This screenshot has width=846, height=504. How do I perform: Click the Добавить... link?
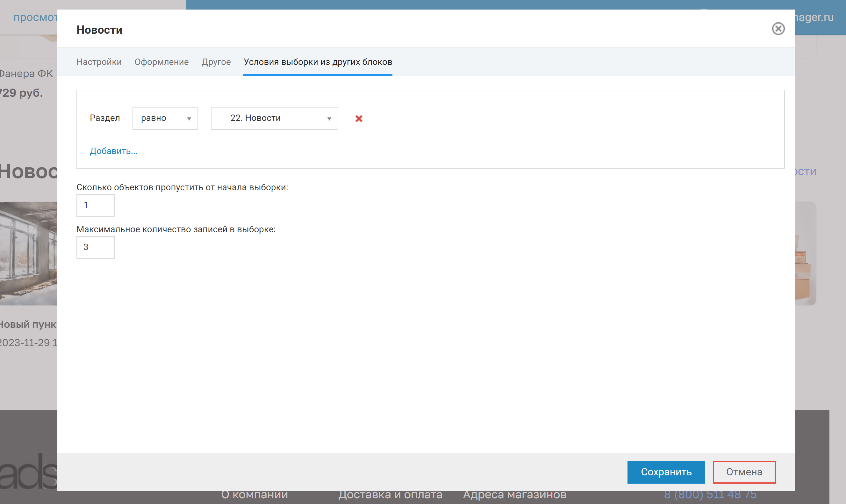pos(113,151)
